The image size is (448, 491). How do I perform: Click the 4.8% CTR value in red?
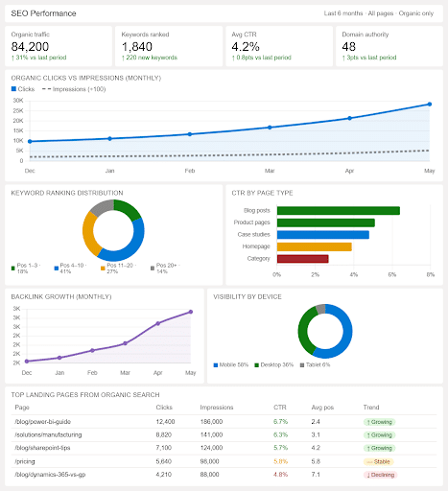pyautogui.click(x=280, y=475)
